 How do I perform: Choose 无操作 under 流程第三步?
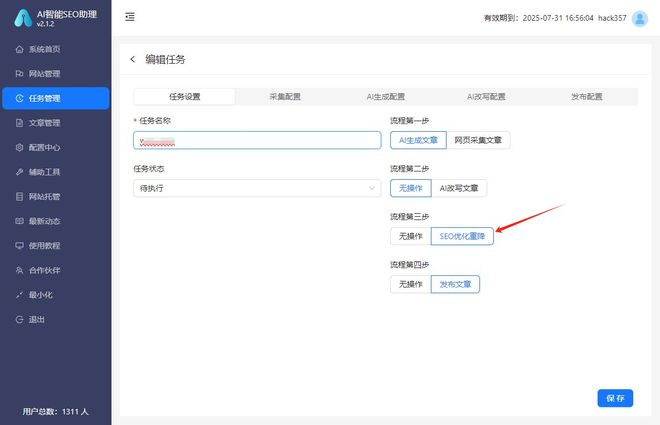tap(410, 236)
